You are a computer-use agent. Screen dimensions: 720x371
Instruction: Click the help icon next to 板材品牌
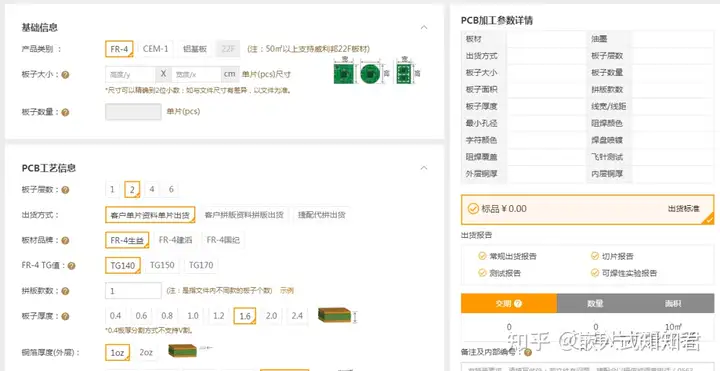(65, 241)
